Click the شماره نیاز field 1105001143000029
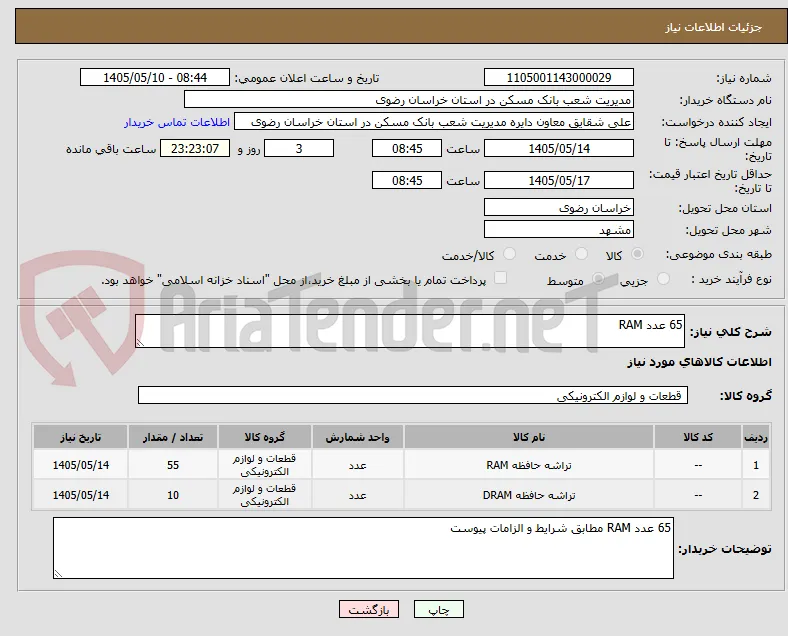 (x=558, y=77)
